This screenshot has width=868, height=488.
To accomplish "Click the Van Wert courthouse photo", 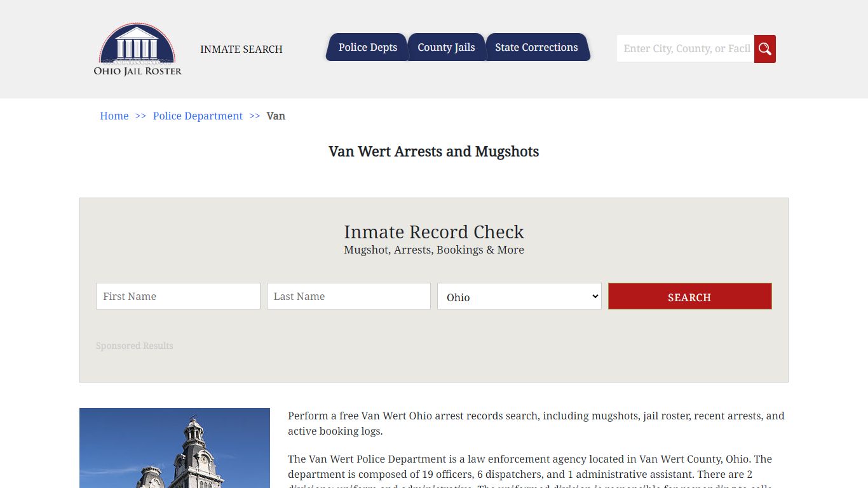I will (175, 448).
